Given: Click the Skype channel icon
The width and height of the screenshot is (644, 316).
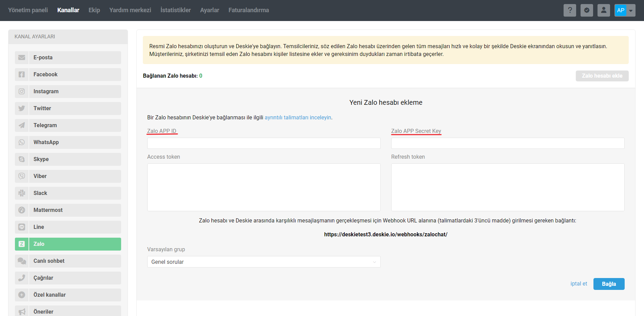Looking at the screenshot, I should point(22,159).
